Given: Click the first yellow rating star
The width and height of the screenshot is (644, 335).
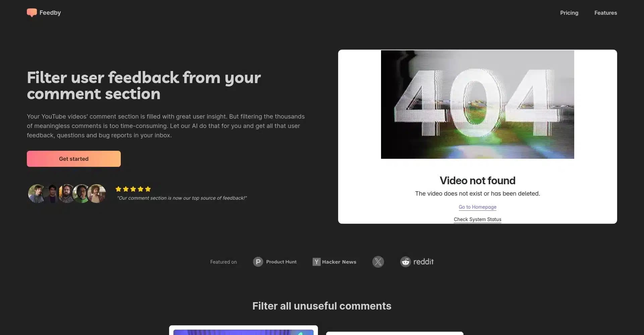Looking at the screenshot, I should coord(118,189).
